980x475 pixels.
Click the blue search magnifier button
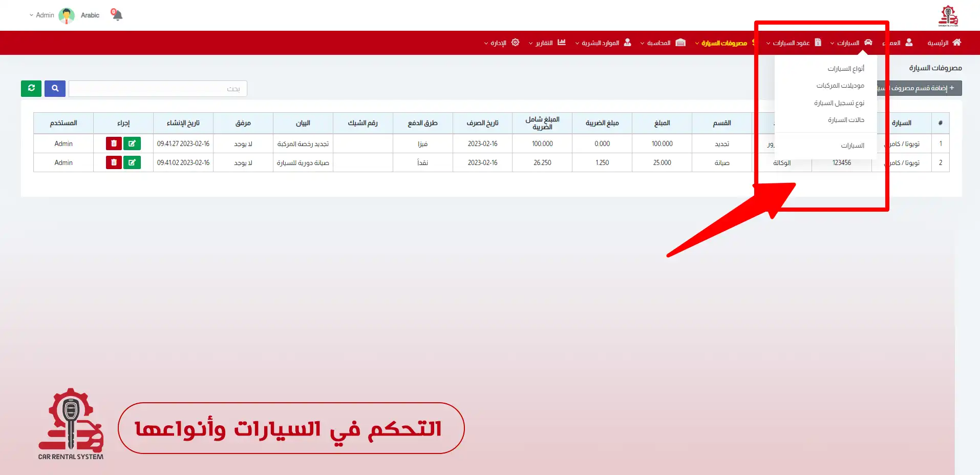pos(55,88)
